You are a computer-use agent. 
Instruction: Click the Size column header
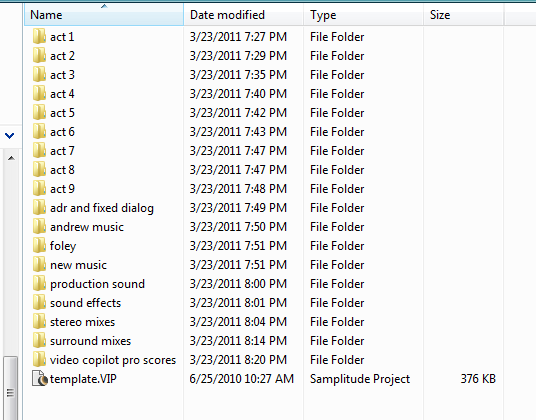click(x=464, y=15)
